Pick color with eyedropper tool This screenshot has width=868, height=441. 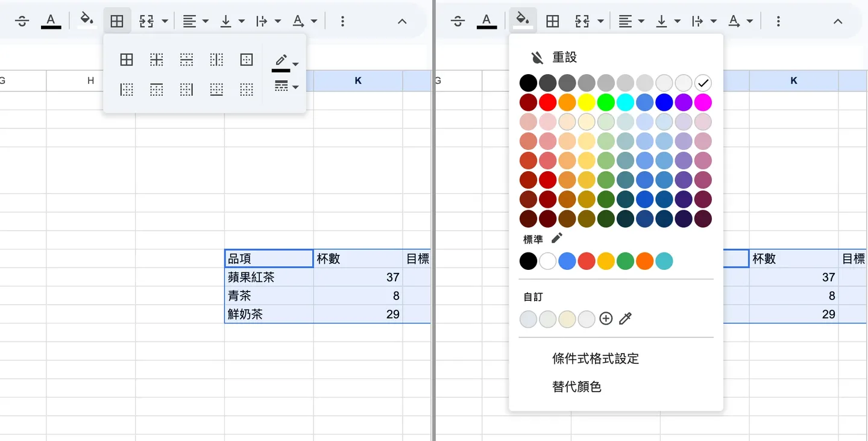pos(625,319)
